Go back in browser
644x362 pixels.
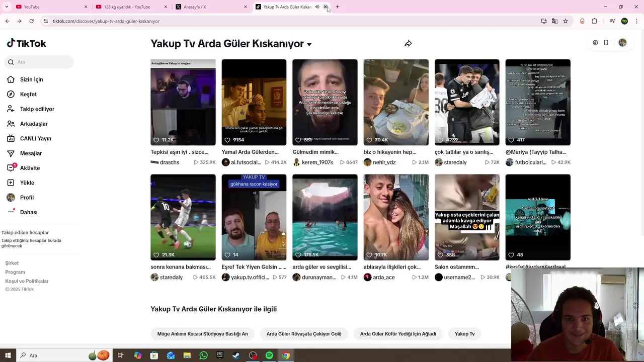(7, 21)
